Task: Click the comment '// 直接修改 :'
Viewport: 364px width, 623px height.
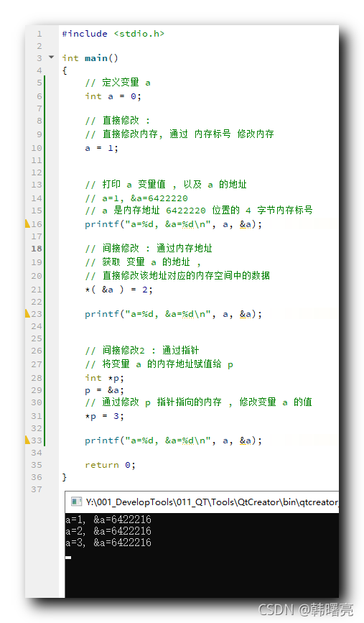Action: click(118, 121)
